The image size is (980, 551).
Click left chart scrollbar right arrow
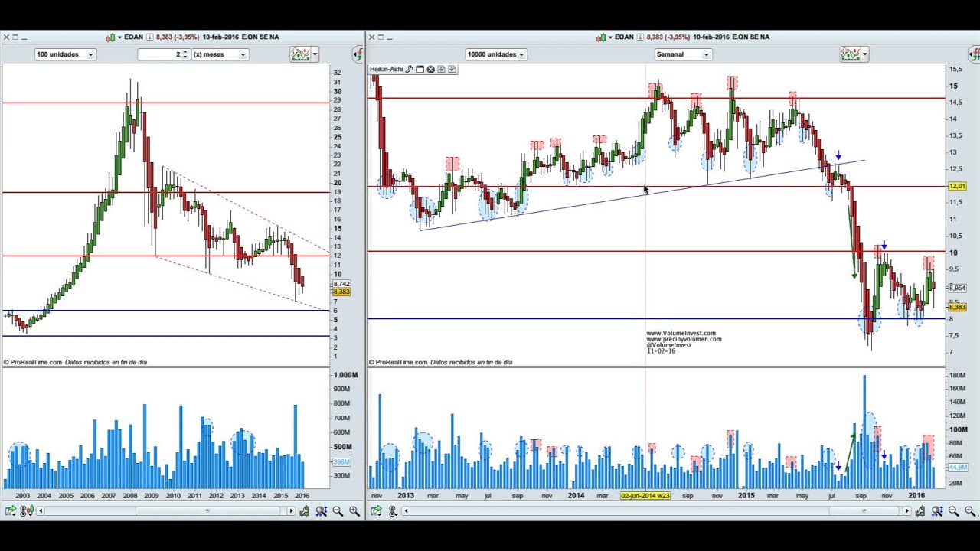coord(291,511)
